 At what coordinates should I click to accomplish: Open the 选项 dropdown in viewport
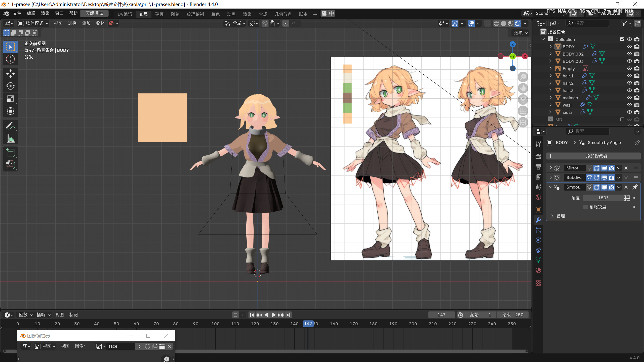(520, 33)
